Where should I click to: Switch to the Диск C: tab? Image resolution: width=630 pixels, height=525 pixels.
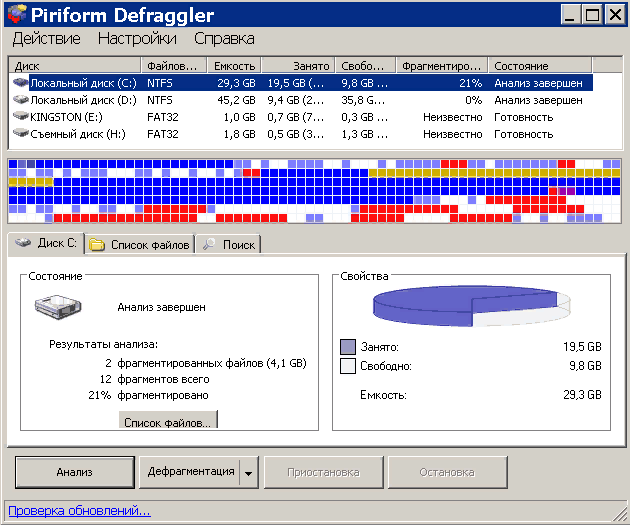(x=46, y=243)
